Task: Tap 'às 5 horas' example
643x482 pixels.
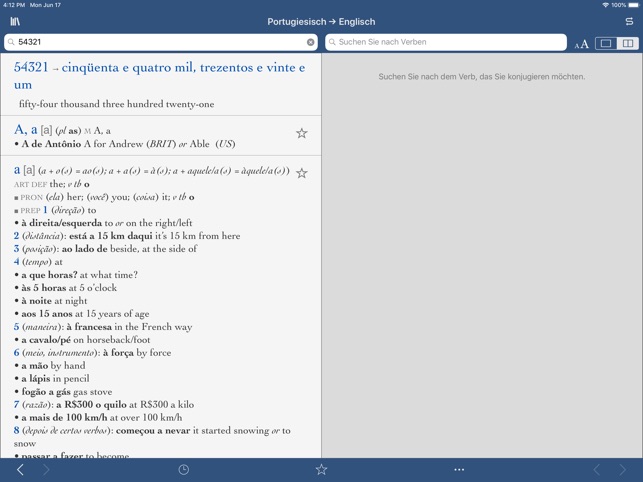Action: pyautogui.click(x=43, y=288)
